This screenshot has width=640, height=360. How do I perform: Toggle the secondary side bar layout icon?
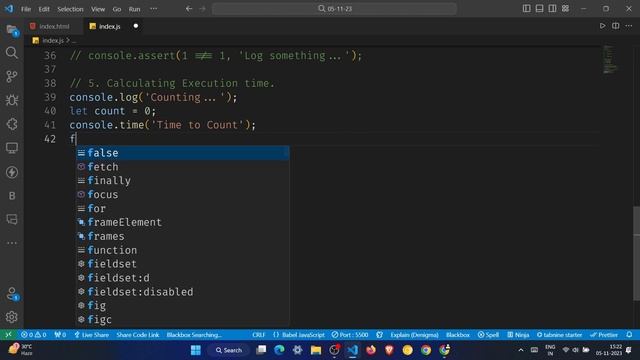pos(552,9)
